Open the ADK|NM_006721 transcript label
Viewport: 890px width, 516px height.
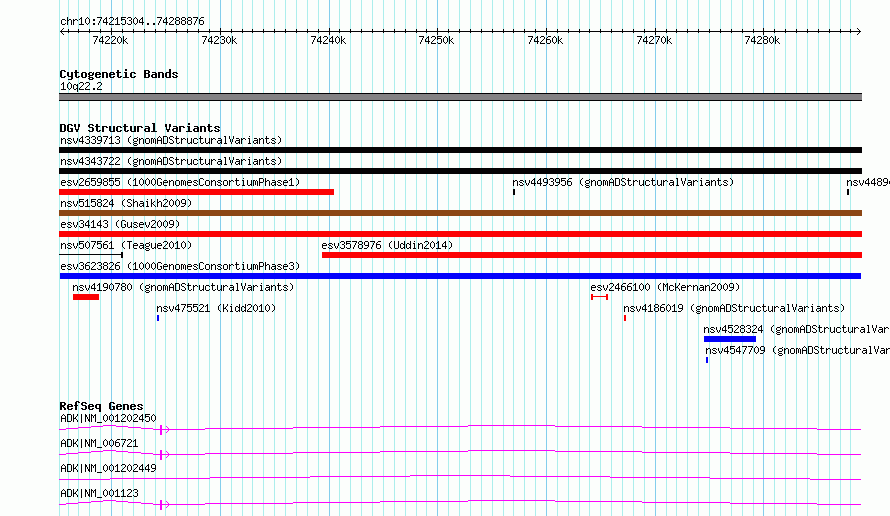[x=99, y=443]
